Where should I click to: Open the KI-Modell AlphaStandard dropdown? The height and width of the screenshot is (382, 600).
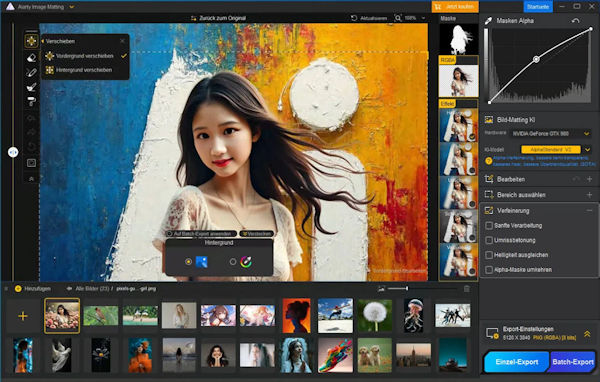(556, 150)
